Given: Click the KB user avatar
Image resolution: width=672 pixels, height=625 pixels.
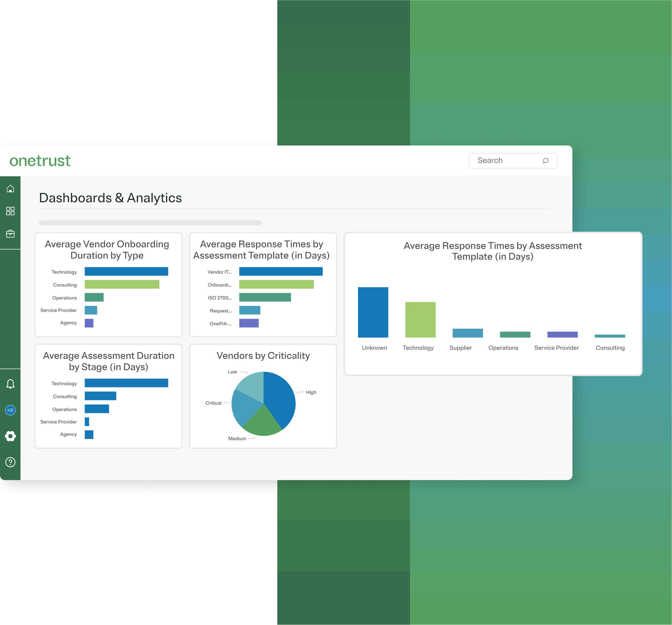Looking at the screenshot, I should 10,410.
